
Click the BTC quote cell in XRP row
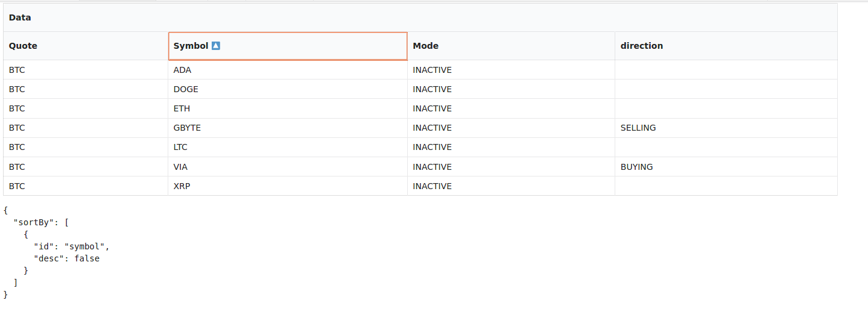[x=86, y=186]
